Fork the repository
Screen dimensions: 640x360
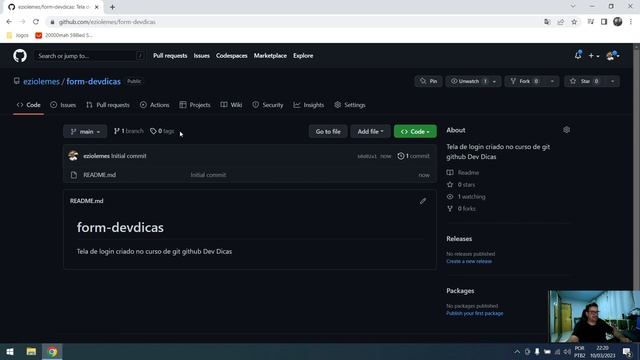525,81
